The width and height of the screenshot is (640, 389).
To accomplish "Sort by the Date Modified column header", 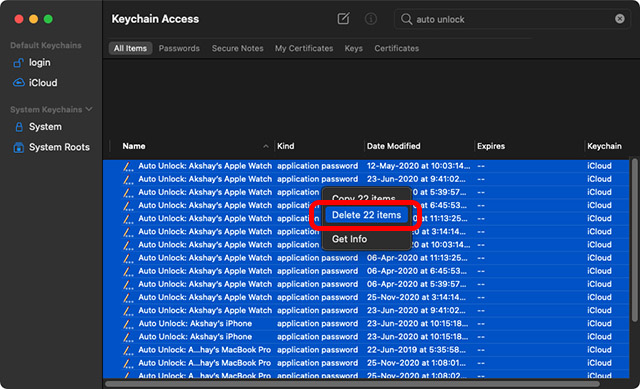I will pyautogui.click(x=393, y=146).
